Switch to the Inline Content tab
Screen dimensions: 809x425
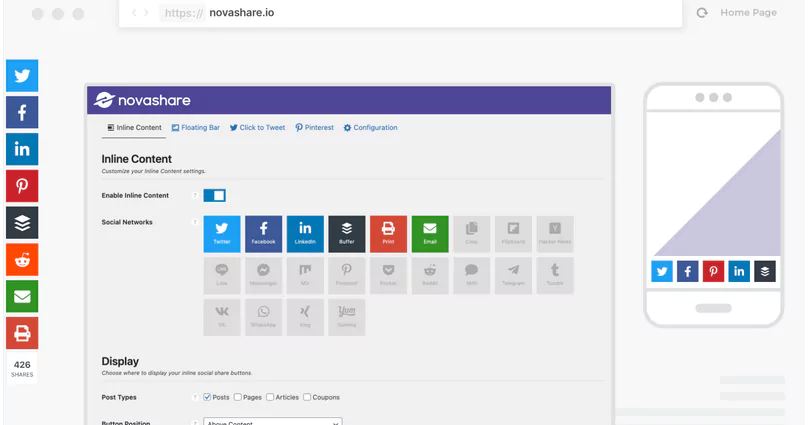pyautogui.click(x=134, y=127)
